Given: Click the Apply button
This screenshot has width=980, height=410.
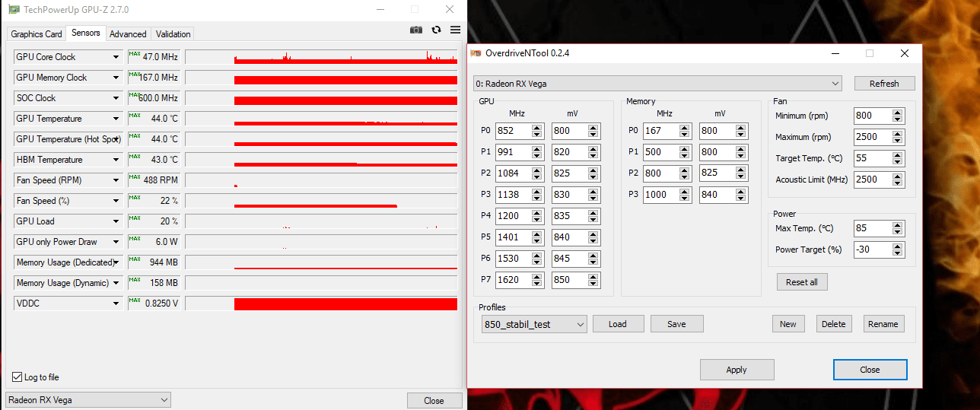Looking at the screenshot, I should pyautogui.click(x=737, y=370).
